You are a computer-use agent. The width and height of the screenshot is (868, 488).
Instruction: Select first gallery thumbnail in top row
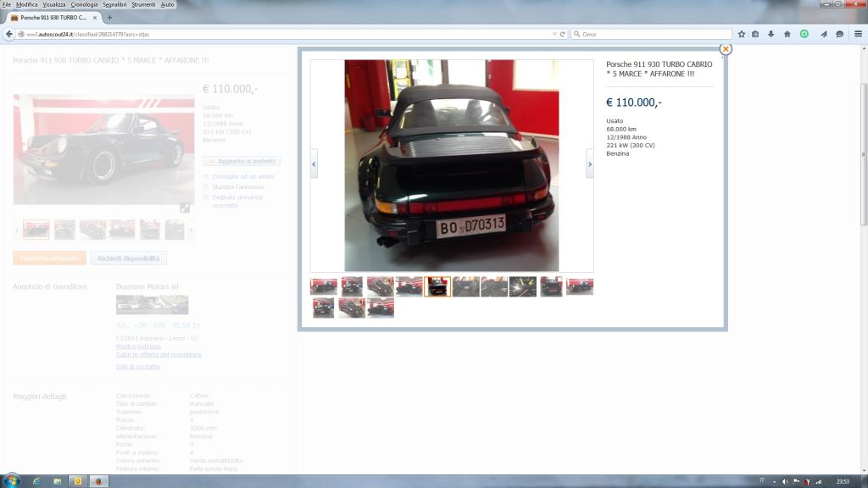pyautogui.click(x=323, y=286)
